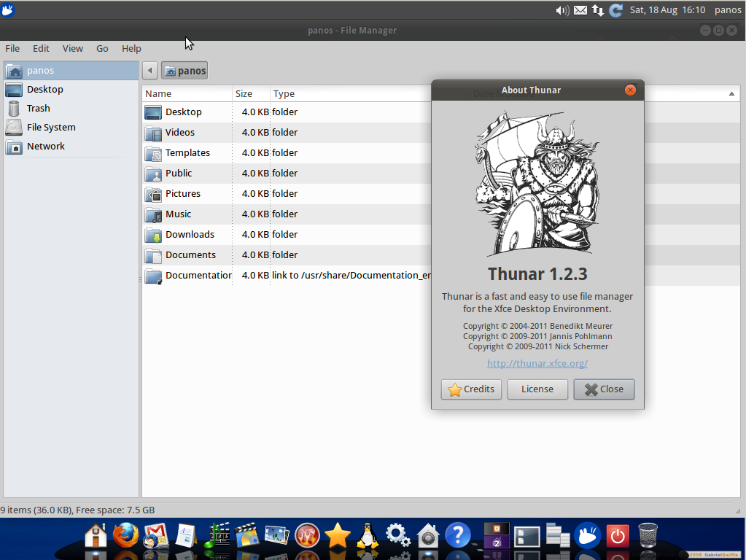Open the video clapperboard disc dock icon
The width and height of the screenshot is (746, 560).
pyautogui.click(x=246, y=536)
